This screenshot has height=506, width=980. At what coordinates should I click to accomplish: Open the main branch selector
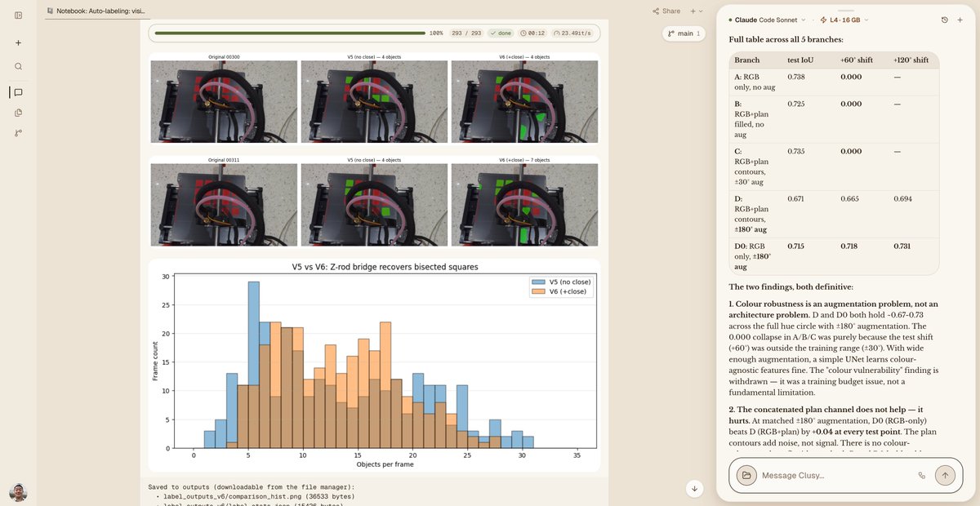684,33
